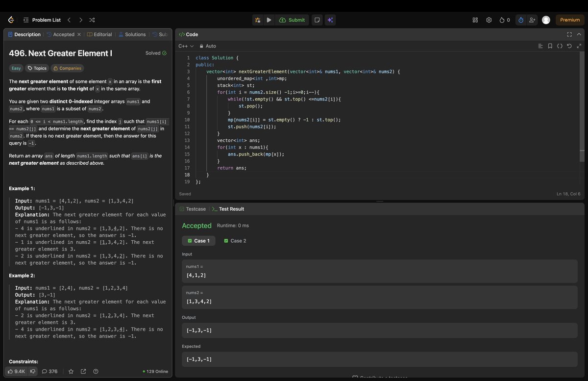The width and height of the screenshot is (588, 381).
Task: Pick a random problem with shuffle icon
Action: coord(92,20)
